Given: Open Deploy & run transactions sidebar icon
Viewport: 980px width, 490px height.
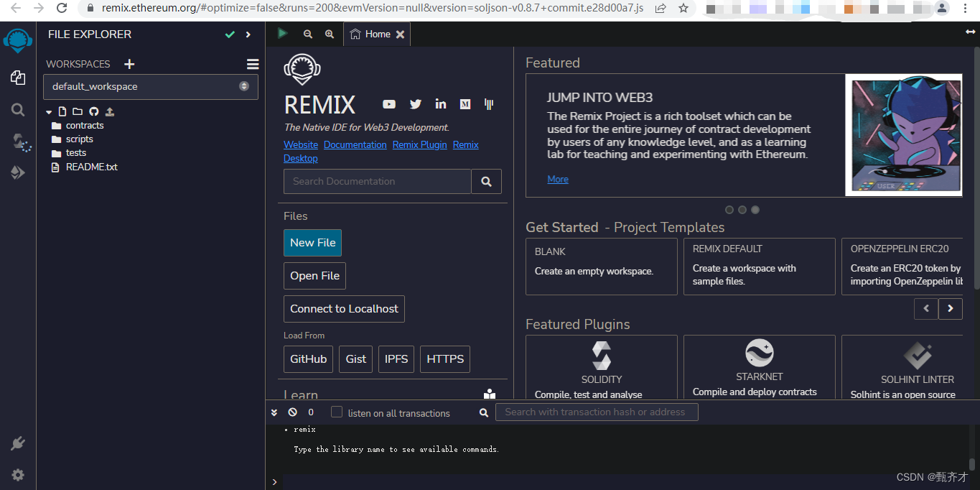Looking at the screenshot, I should (x=18, y=172).
